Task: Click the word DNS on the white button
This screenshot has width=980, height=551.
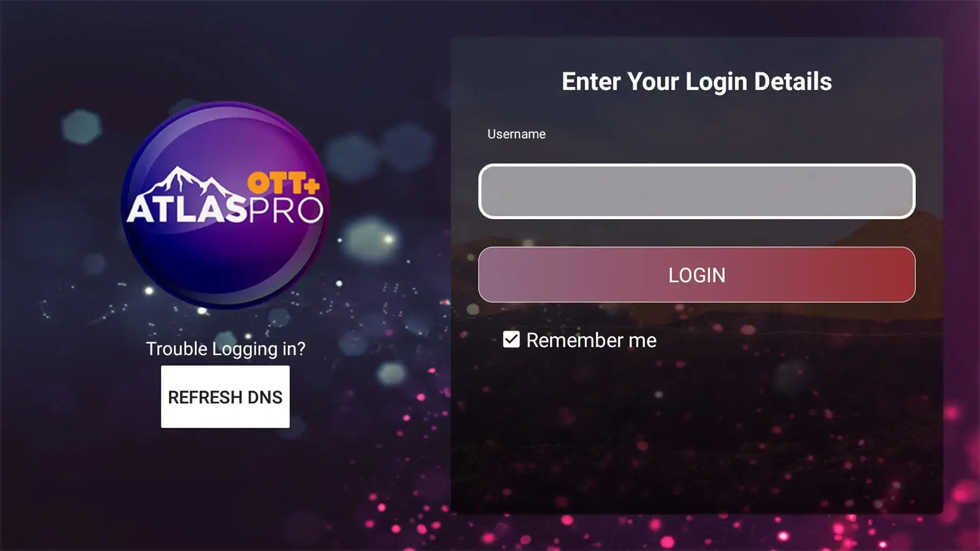Action: point(265,397)
